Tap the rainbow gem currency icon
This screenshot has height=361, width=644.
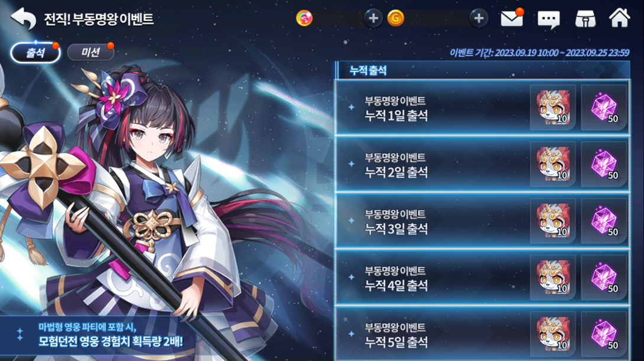(304, 18)
